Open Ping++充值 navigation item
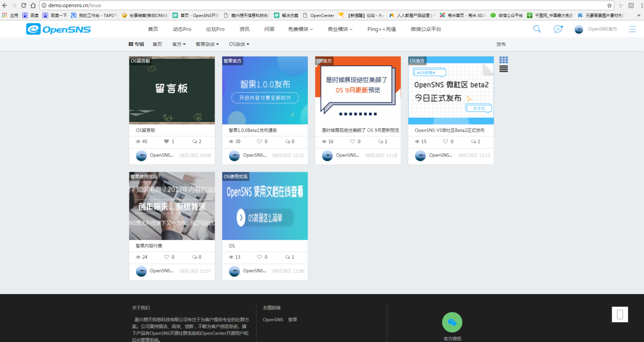Screen dimensions: 644x342 tap(382, 29)
